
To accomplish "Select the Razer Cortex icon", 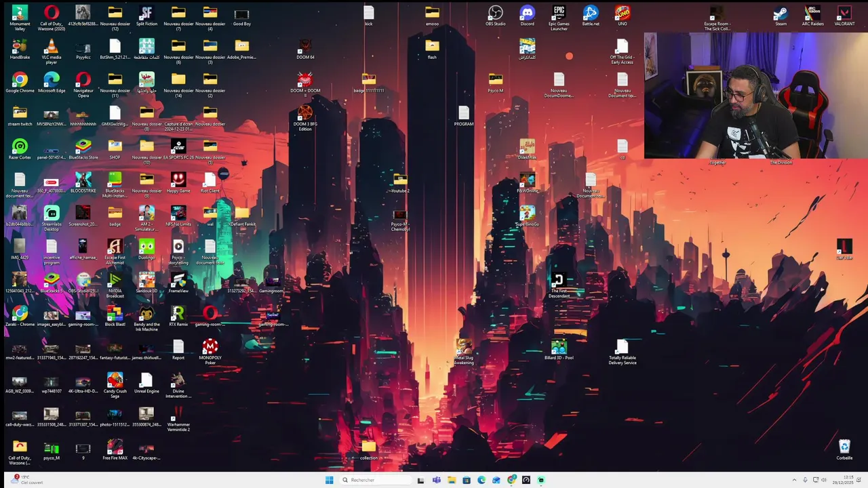I will [20, 149].
